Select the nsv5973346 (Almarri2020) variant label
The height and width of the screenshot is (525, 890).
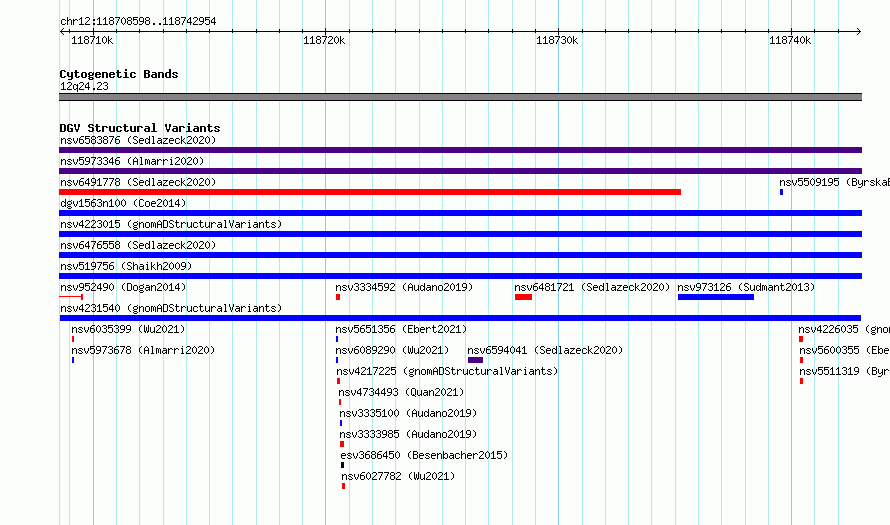click(x=132, y=161)
